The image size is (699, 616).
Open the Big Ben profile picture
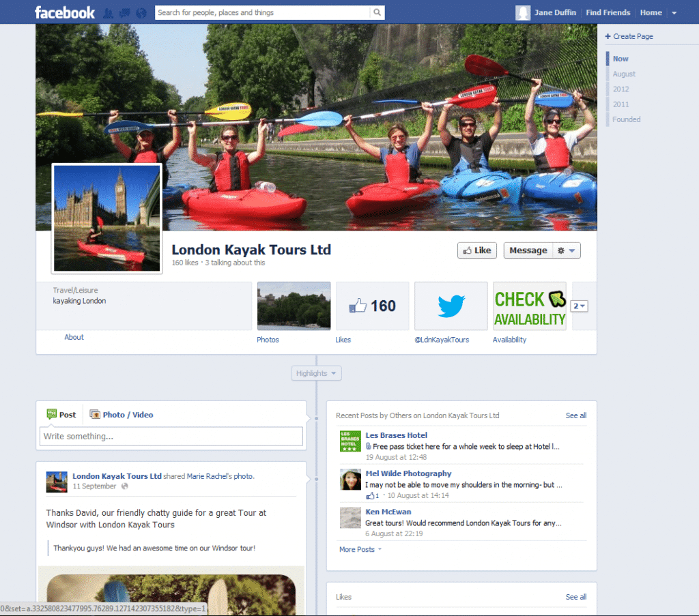[107, 218]
